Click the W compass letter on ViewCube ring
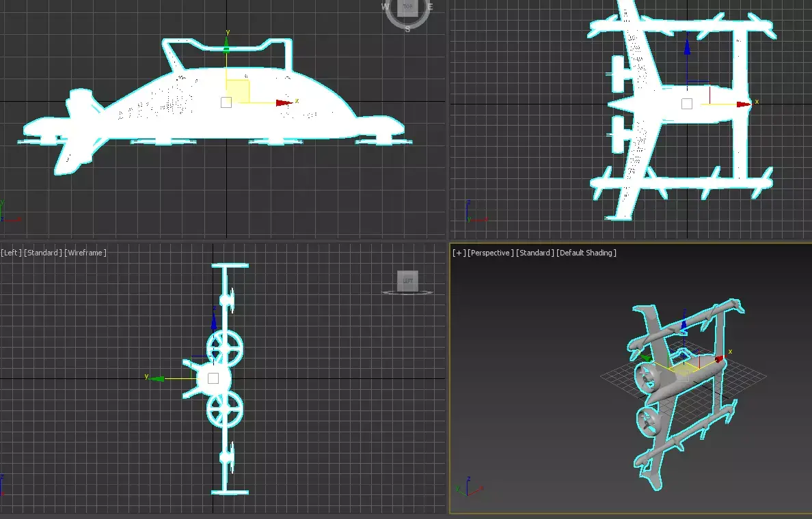812x519 pixels. click(385, 7)
